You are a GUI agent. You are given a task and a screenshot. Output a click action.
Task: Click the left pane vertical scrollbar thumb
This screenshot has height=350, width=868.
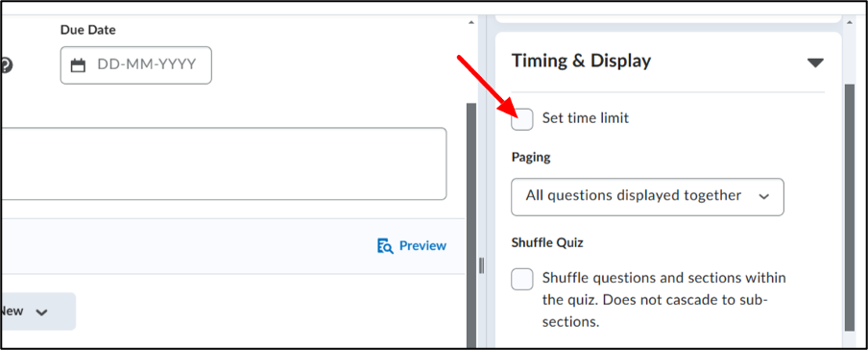[471, 225]
